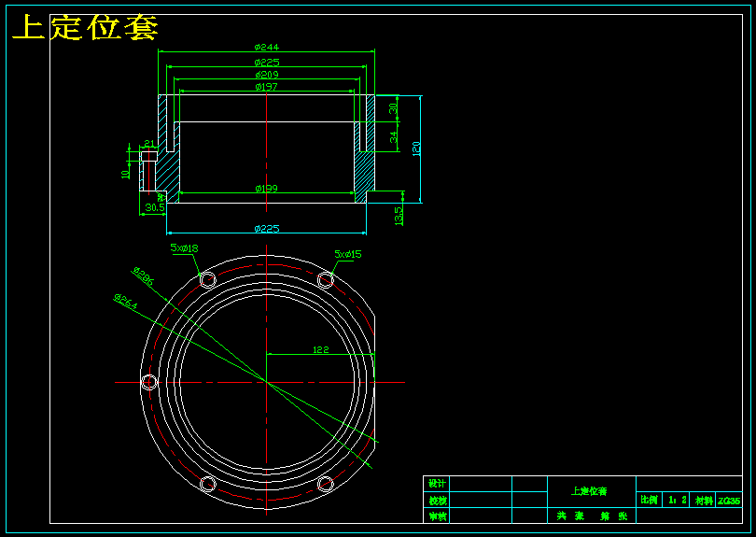Pick the 13.5 dimension text

click(399, 216)
